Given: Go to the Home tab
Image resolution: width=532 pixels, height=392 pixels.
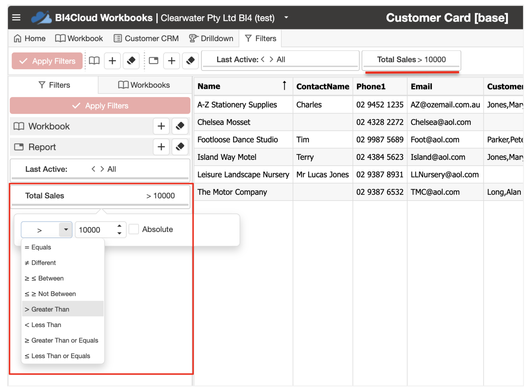Looking at the screenshot, I should tap(30, 38).
